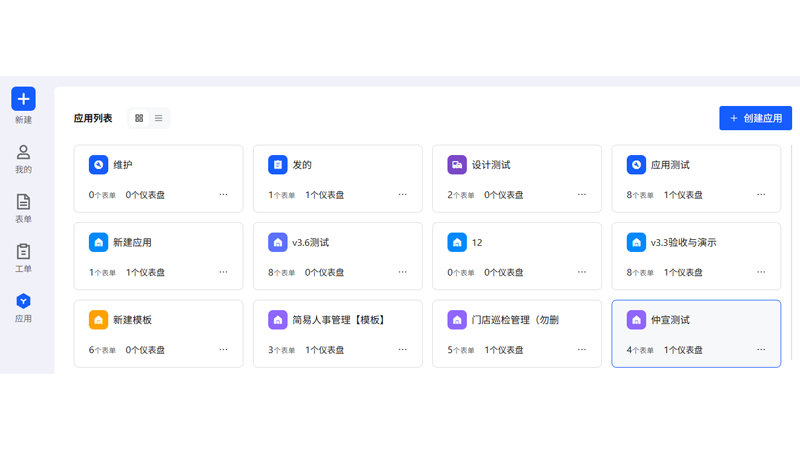Click 0个仪表盘 count on 维护 card
The width and height of the screenshot is (800, 450).
145,195
